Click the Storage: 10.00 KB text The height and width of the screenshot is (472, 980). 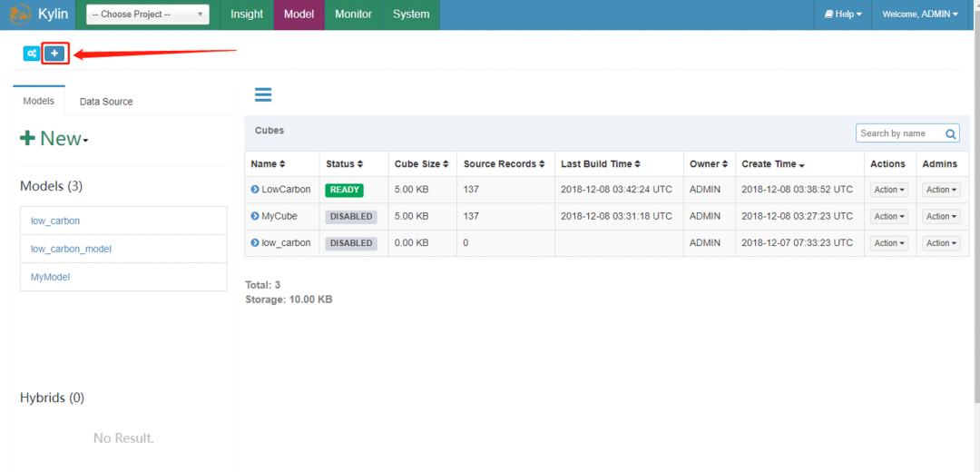pos(289,300)
